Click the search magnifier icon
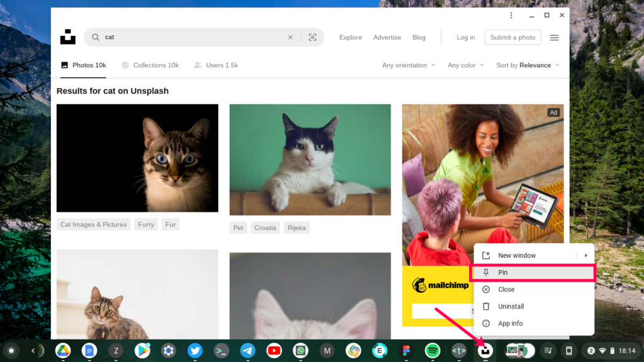 pos(96,37)
